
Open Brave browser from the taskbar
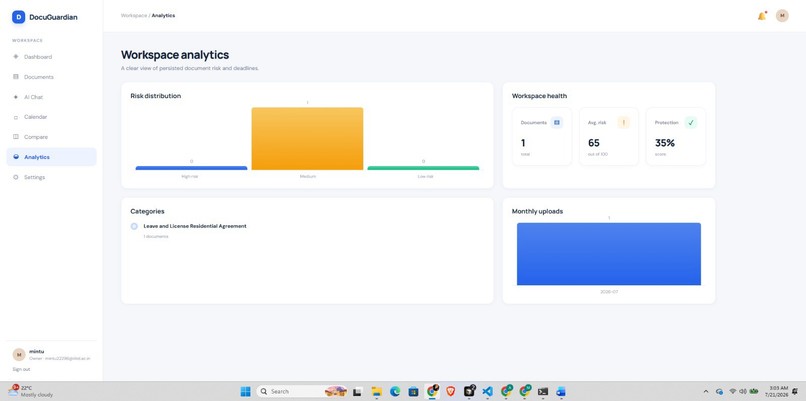click(x=450, y=392)
